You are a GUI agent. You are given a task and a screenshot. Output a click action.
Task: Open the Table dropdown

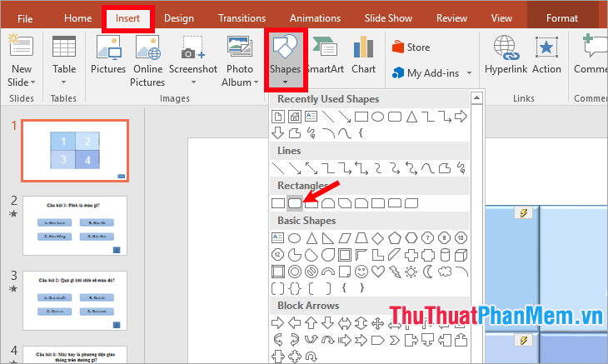64,60
